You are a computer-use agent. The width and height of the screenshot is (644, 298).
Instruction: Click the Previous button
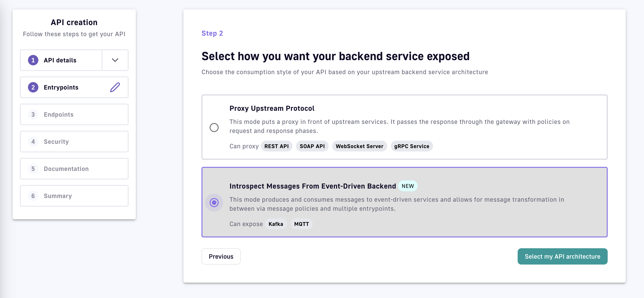[221, 256]
